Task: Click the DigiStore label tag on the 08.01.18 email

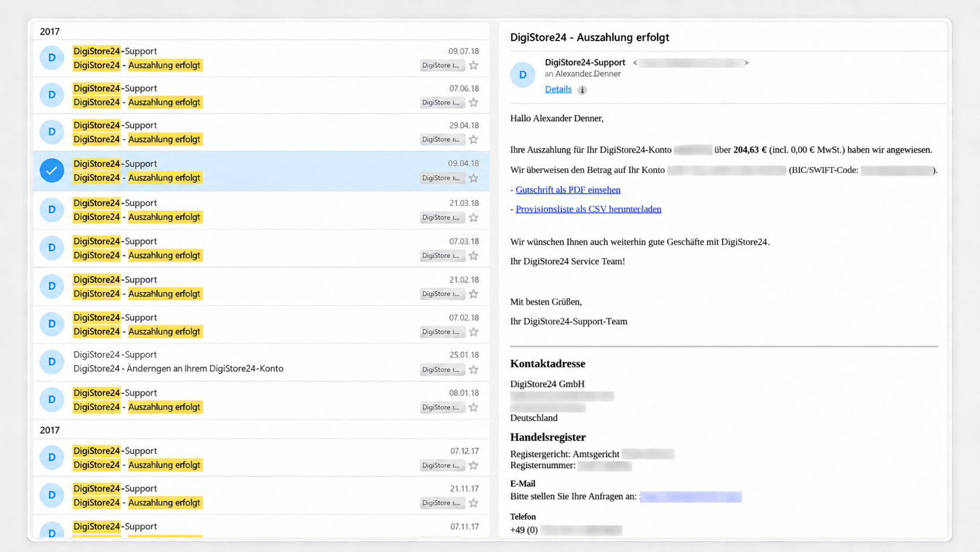Action: (x=442, y=407)
